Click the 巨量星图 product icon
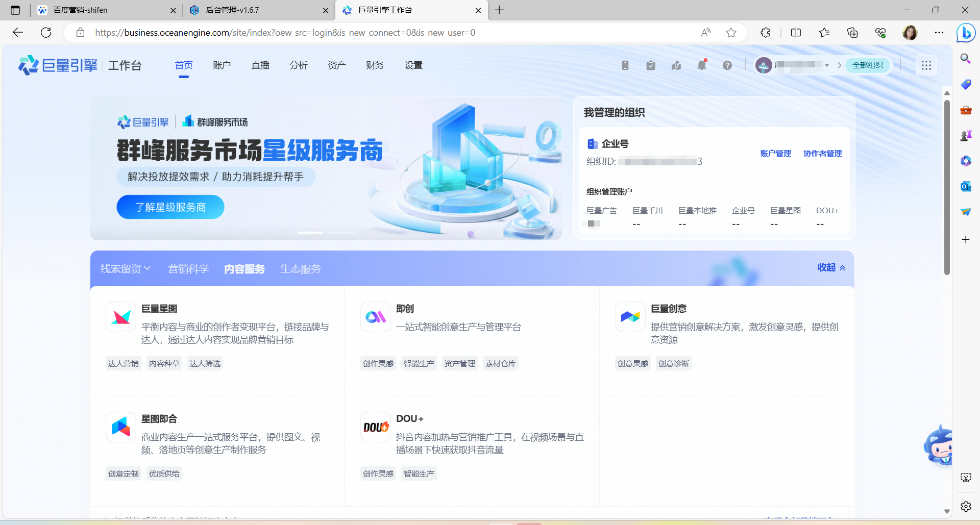The width and height of the screenshot is (980, 525). [121, 317]
